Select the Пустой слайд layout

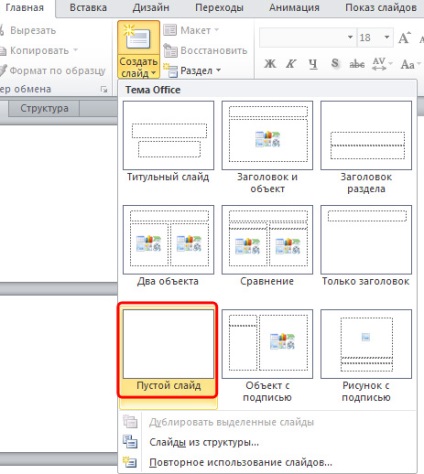coord(168,350)
